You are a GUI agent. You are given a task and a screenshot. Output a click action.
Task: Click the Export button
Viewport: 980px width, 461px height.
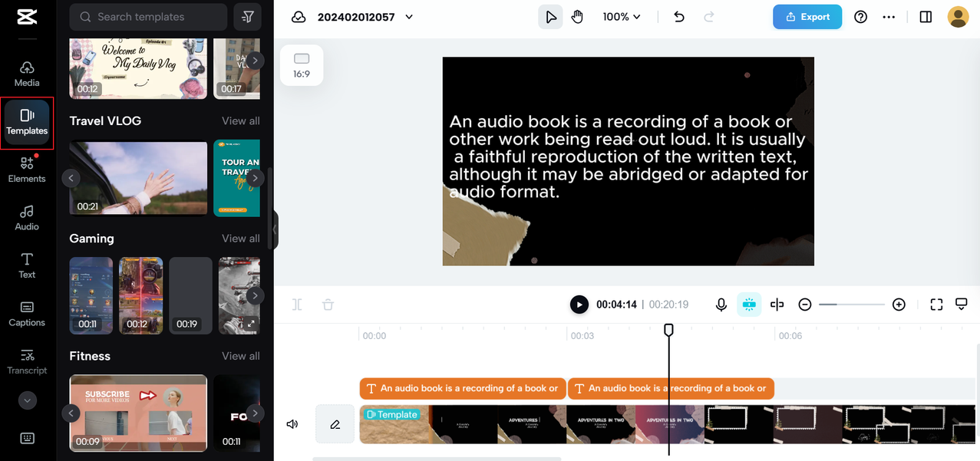[x=807, y=17]
